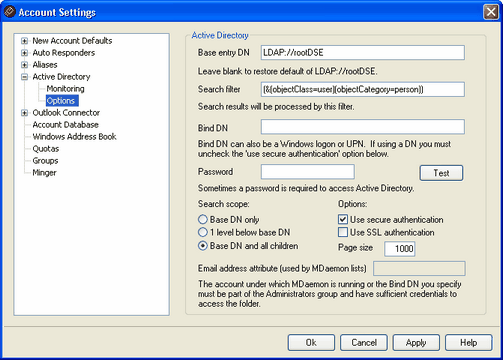Viewport: 503px width, 360px height.
Task: Open the Minger page
Action: [x=44, y=173]
